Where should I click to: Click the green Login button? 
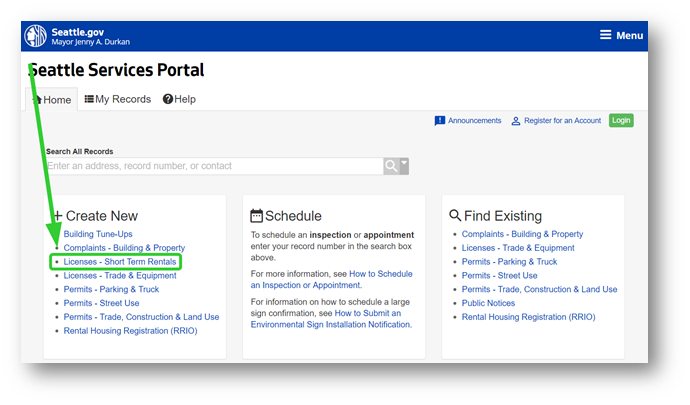(621, 121)
